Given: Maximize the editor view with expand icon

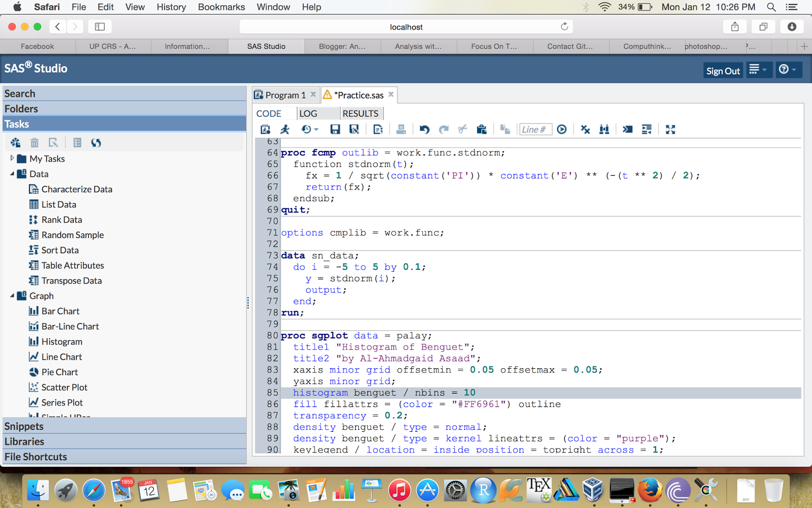Looking at the screenshot, I should pyautogui.click(x=670, y=130).
